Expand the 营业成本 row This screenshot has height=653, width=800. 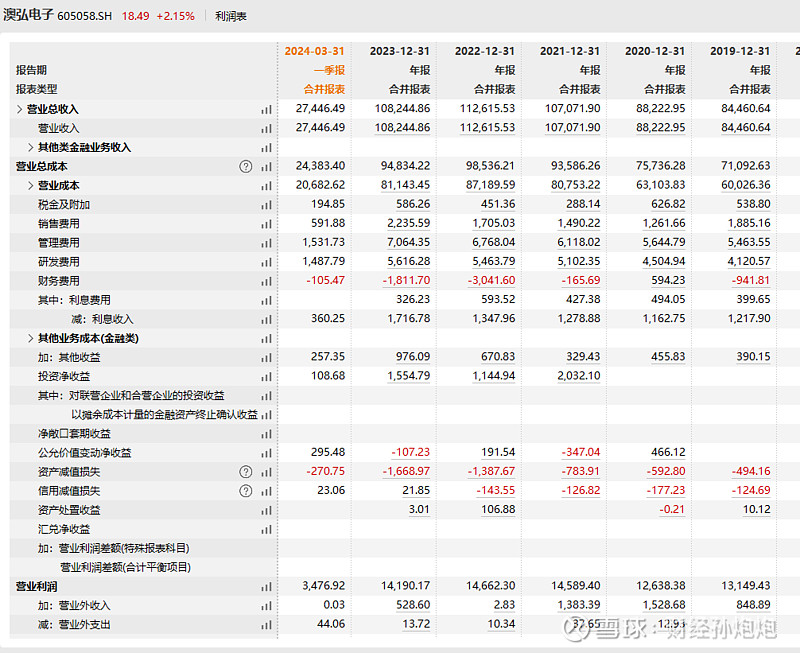tap(31, 186)
